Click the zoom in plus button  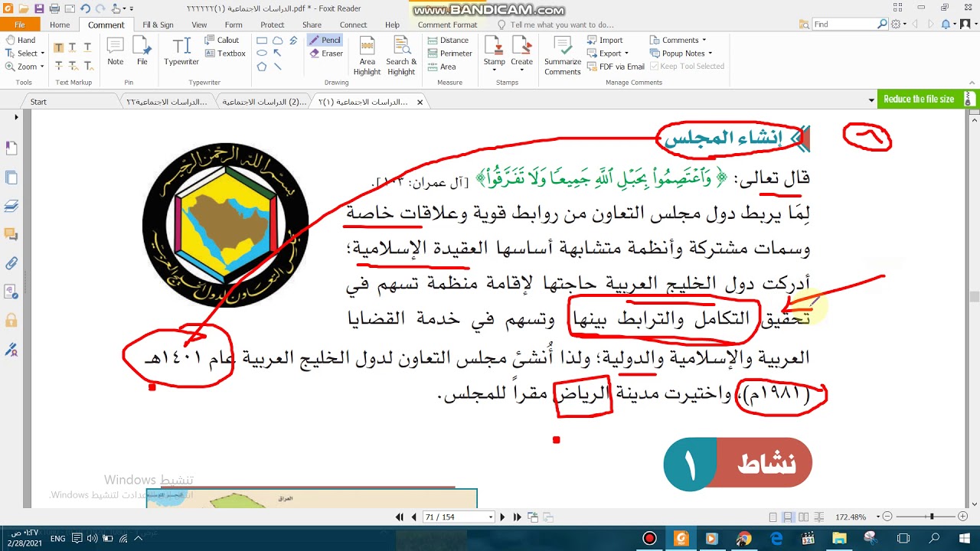pos(965,517)
